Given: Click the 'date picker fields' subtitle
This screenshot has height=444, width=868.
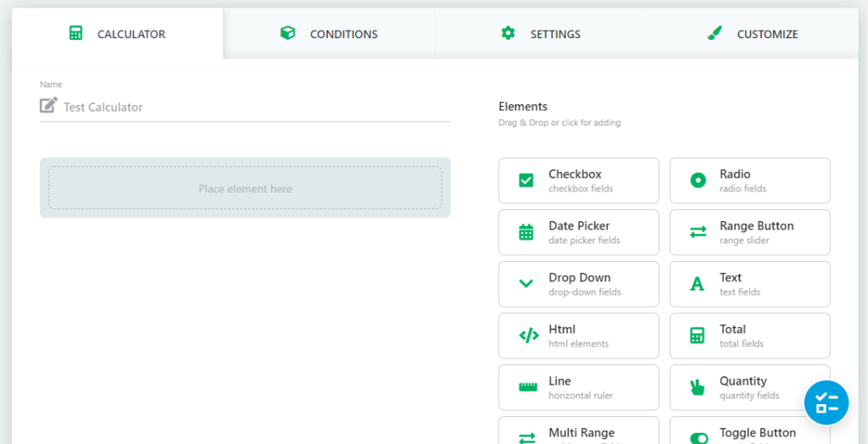Looking at the screenshot, I should 584,241.
